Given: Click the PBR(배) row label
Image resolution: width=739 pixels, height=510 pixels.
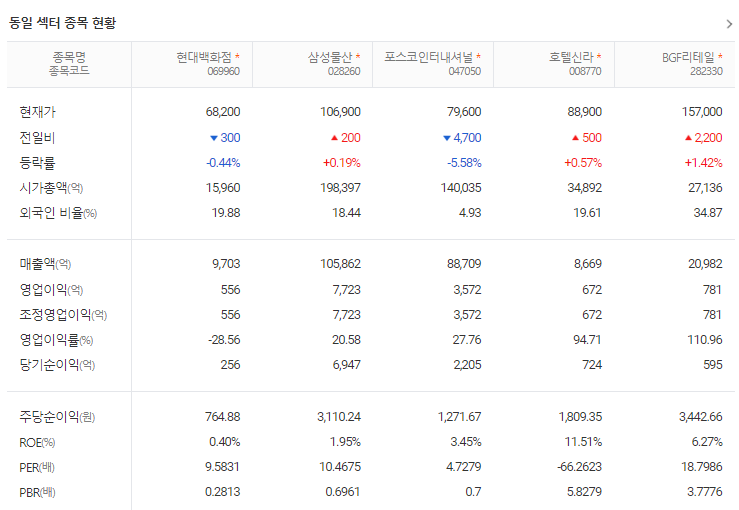Looking at the screenshot, I should point(37,493).
